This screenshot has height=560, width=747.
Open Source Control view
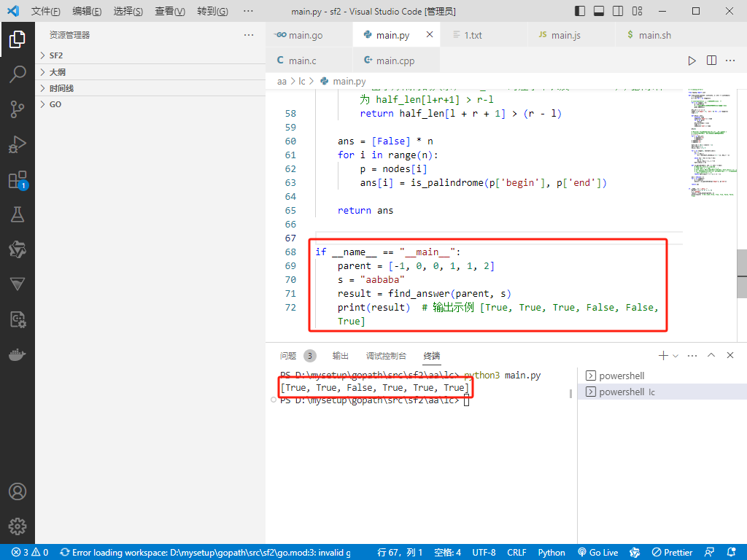[x=18, y=109]
